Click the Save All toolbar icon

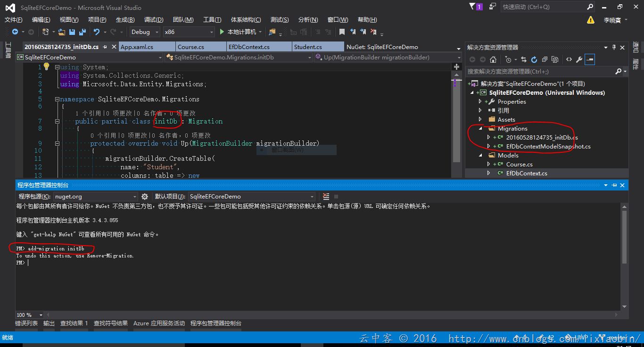point(83,32)
